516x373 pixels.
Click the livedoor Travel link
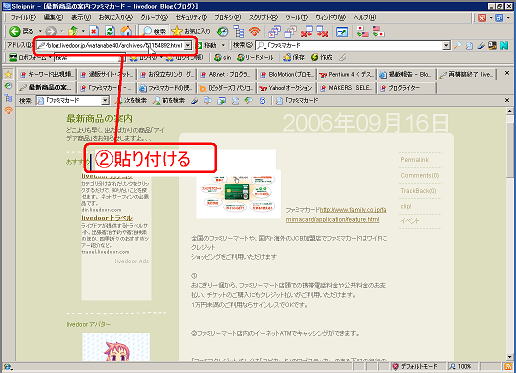[107, 218]
